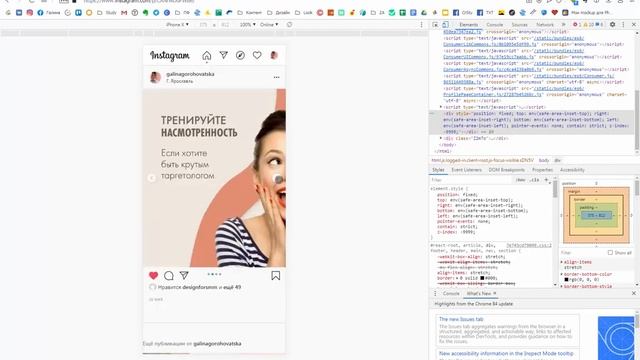The image size is (640, 360).
Task: Switch to the Console panel tab at top
Action: 494,24
